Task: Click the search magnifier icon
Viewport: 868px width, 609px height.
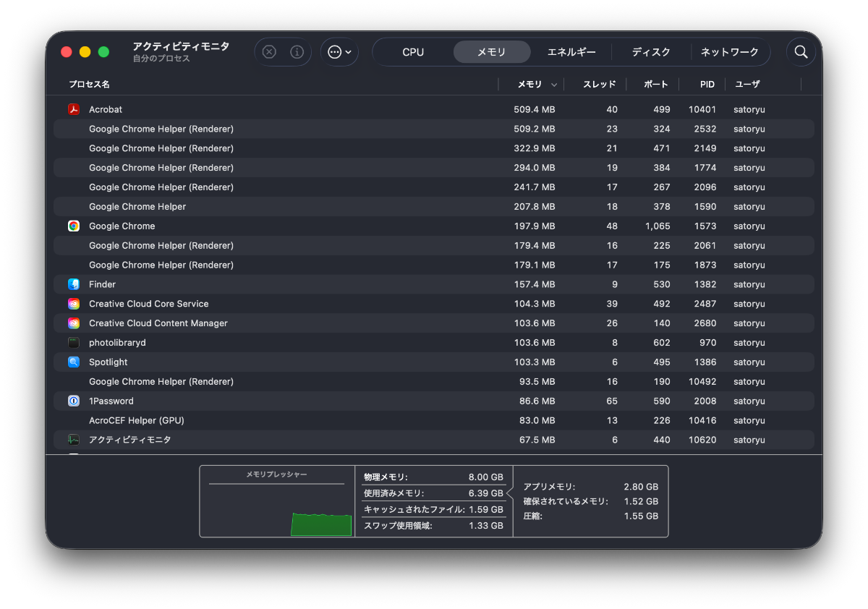Action: click(801, 52)
